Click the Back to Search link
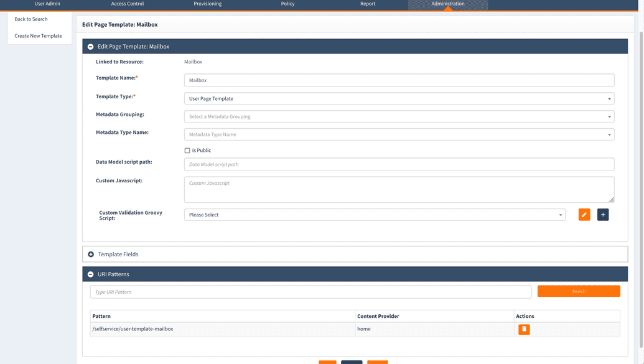644x364 pixels. (x=31, y=19)
